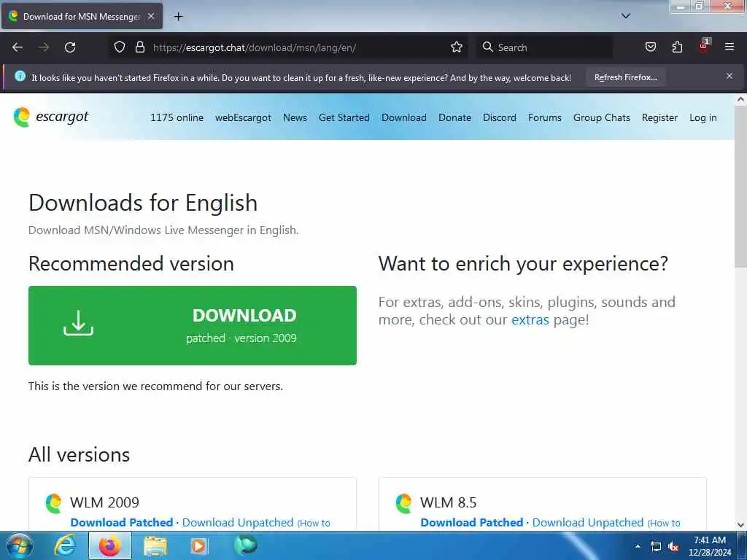Viewport: 747px width, 560px height.
Task: Open the Group Chats nav link
Action: tap(602, 117)
